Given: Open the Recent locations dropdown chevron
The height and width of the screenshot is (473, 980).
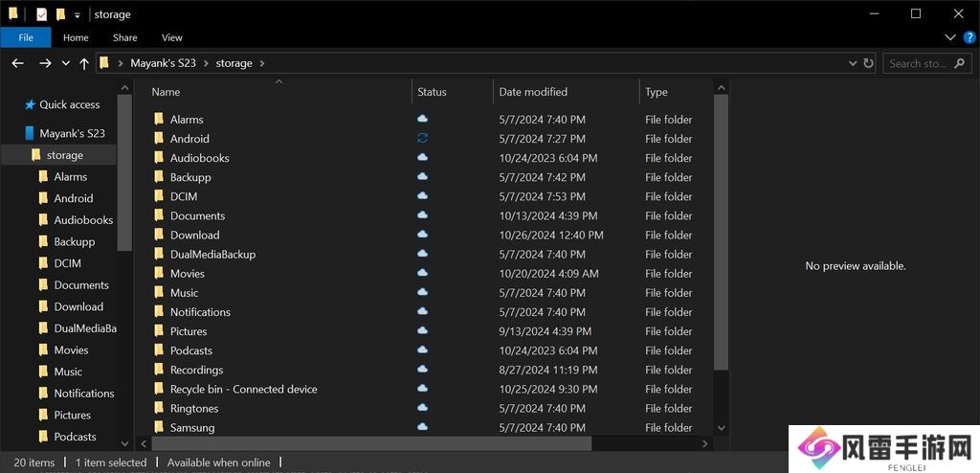Looking at the screenshot, I should coord(65,63).
